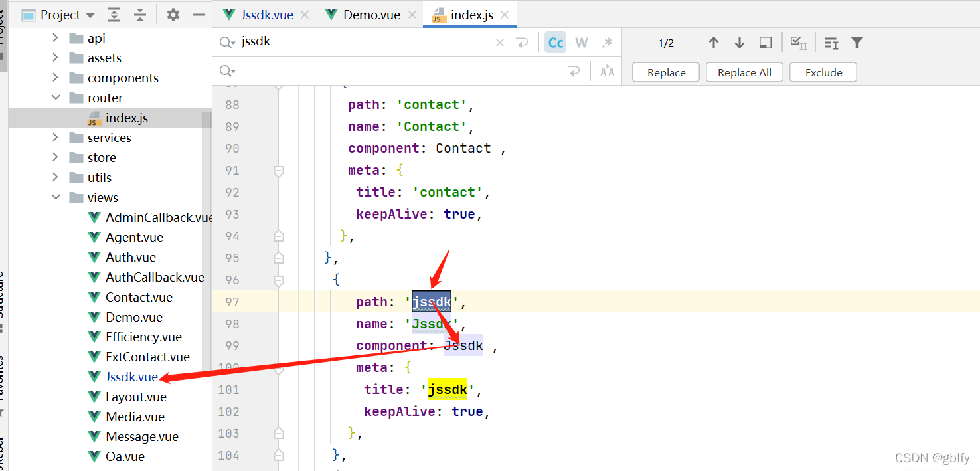Click Collapse All icon in Project toolbar
Viewport: 980px width, 471px height.
point(140,15)
